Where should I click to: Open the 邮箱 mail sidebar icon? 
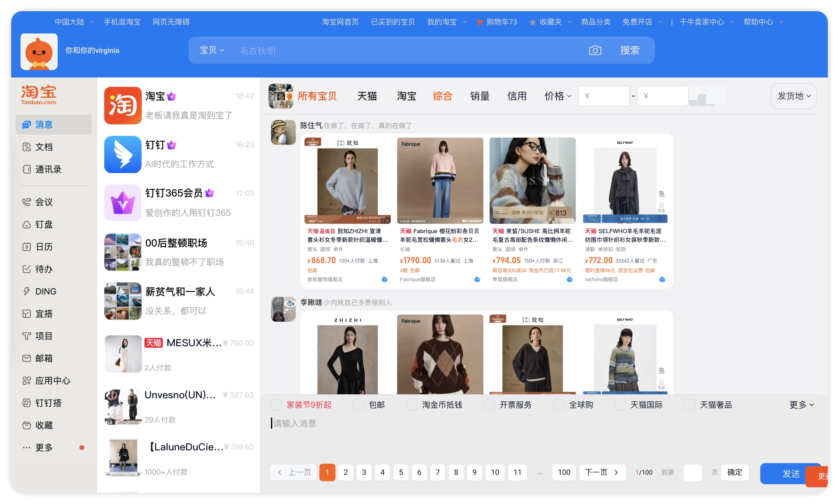tap(26, 358)
